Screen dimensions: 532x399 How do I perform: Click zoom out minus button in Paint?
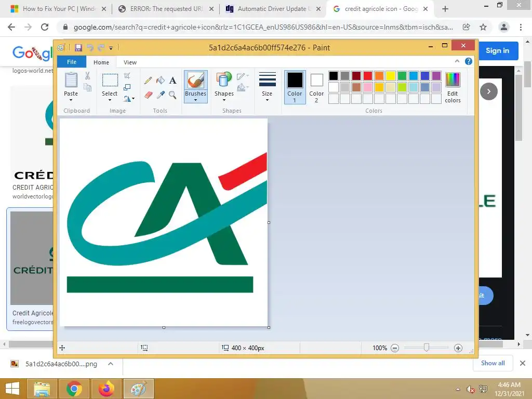click(x=395, y=348)
